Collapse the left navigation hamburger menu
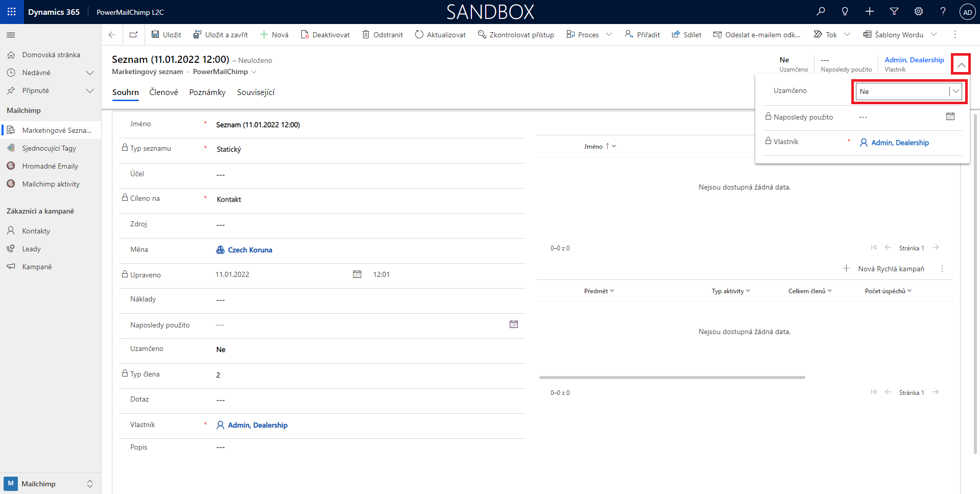The image size is (980, 494). [11, 35]
